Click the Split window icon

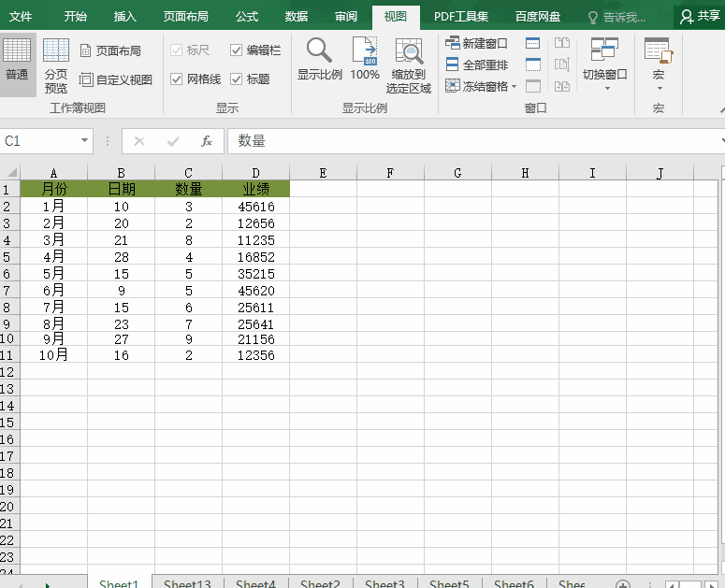532,43
